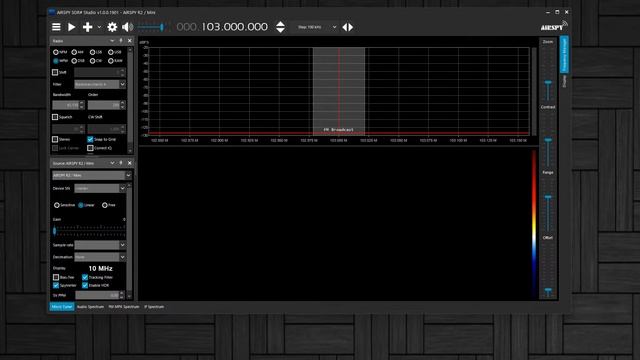Image resolution: width=640 pixels, height=360 pixels.
Task: Start the radio with Play button
Action: coord(71,27)
